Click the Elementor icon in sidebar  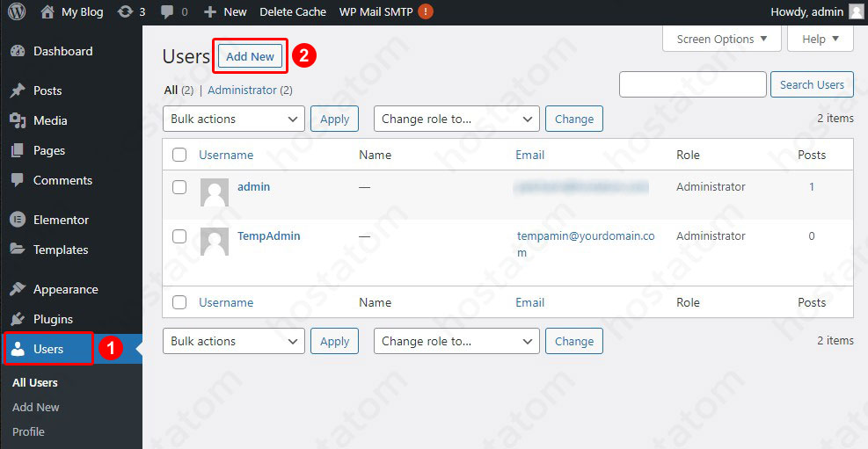pos(17,220)
